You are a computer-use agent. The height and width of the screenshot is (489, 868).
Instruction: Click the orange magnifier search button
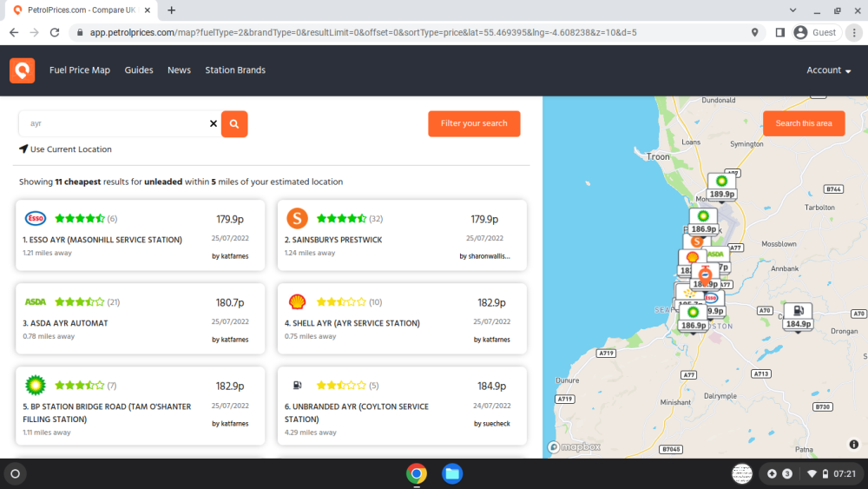[x=234, y=123]
